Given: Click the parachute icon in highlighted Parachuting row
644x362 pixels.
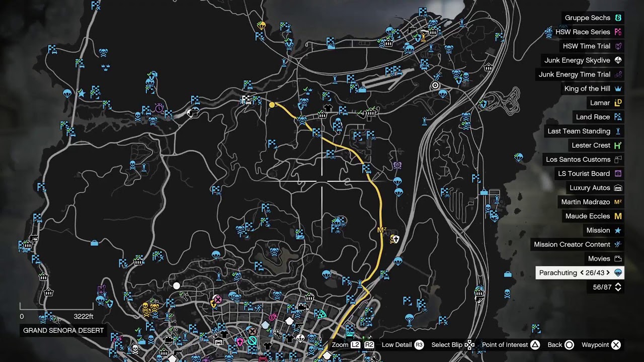Looking at the screenshot, I should click(x=618, y=273).
